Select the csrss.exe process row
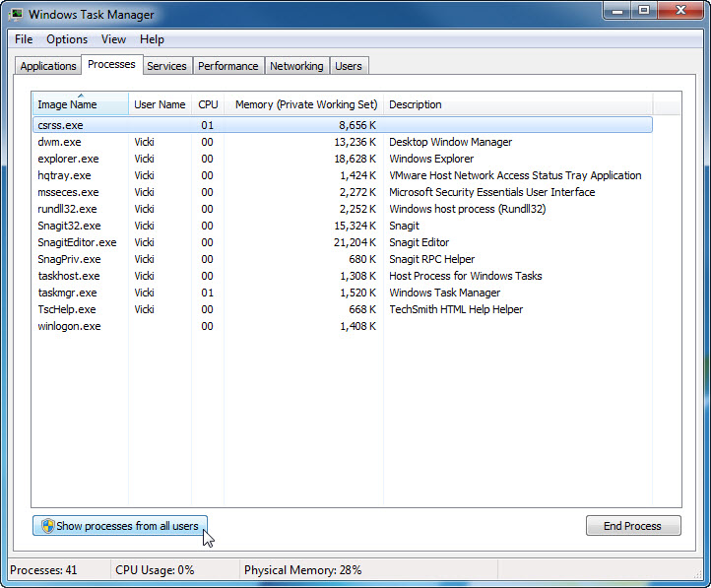 click(x=343, y=125)
